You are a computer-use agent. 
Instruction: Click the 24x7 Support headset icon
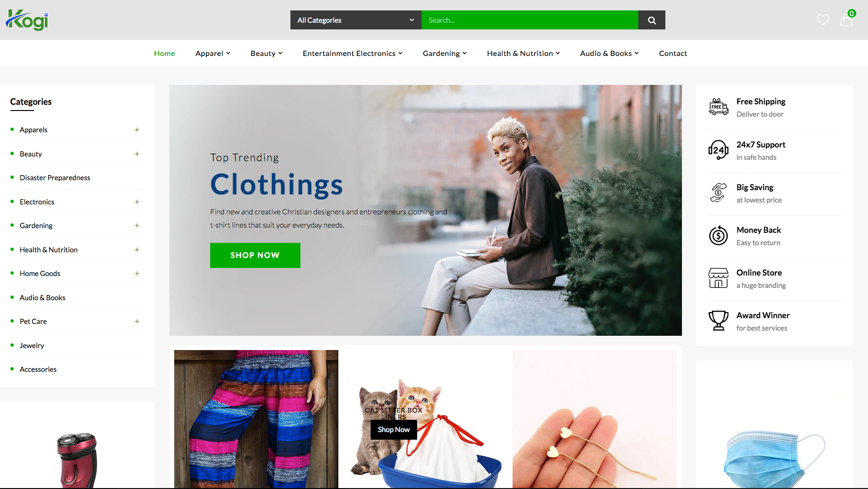point(719,150)
